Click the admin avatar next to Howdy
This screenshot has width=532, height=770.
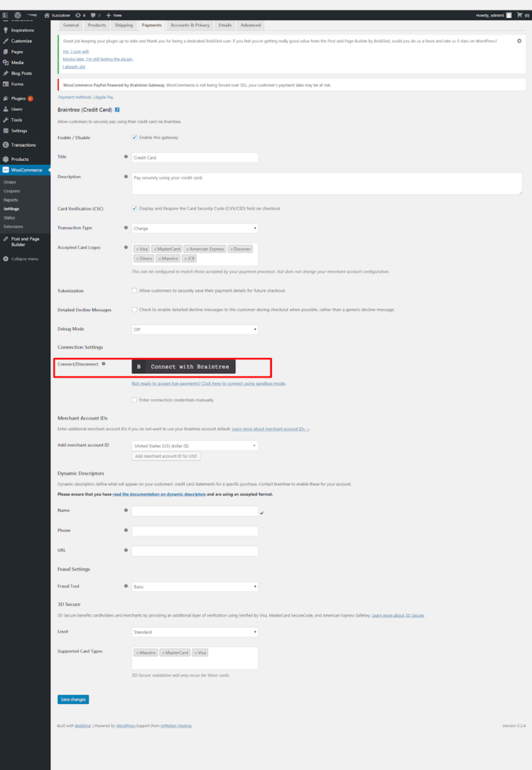coord(509,15)
